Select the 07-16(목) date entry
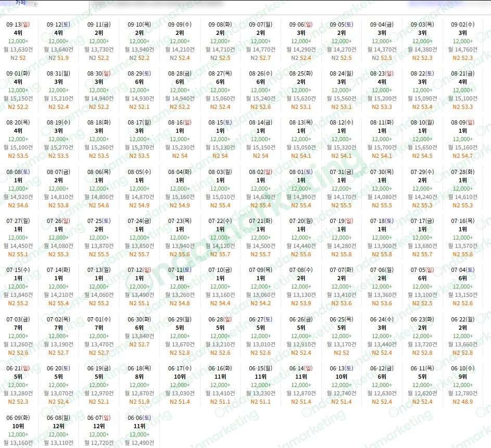491x448 pixels. 462,221
